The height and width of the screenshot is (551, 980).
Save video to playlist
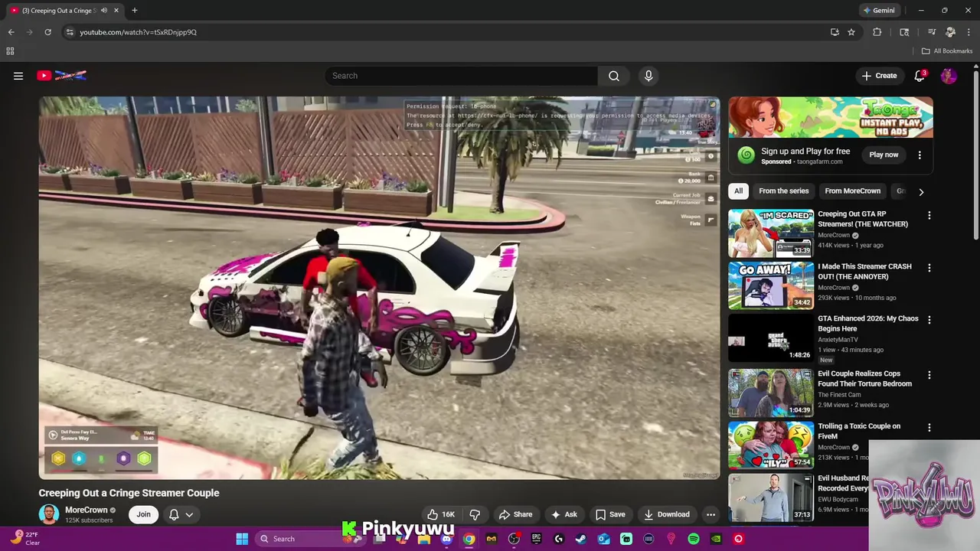(610, 514)
